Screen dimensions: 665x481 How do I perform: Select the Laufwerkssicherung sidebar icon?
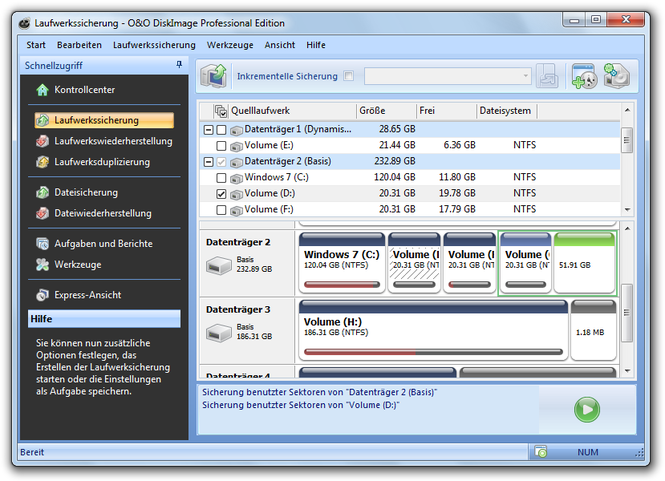coord(42,120)
